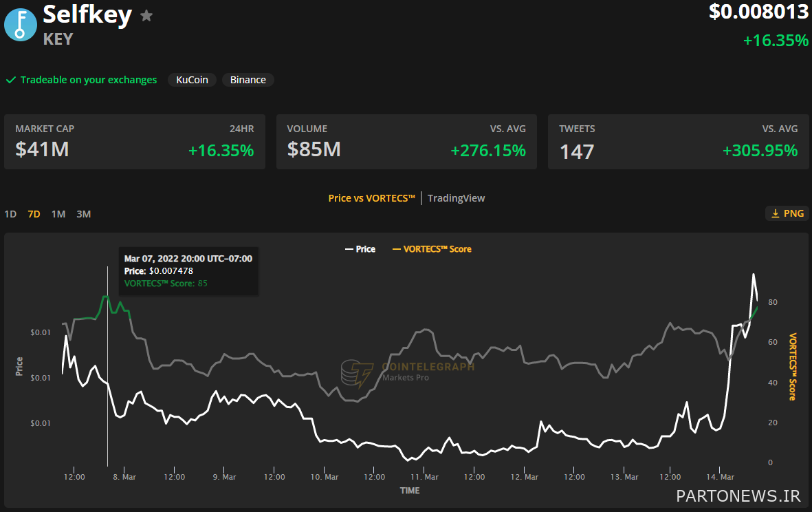Click the tooltip price $0.007478
This screenshot has height=512, width=812.
tap(171, 271)
